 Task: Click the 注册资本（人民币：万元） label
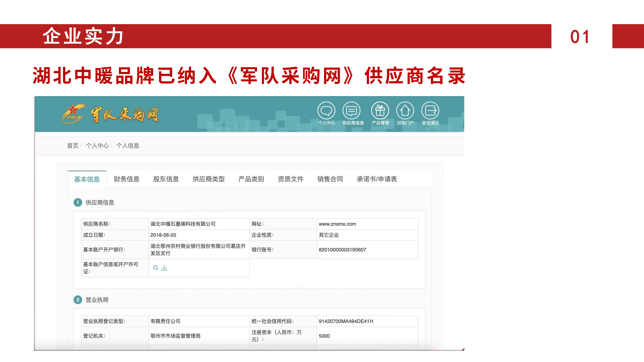coord(277,336)
